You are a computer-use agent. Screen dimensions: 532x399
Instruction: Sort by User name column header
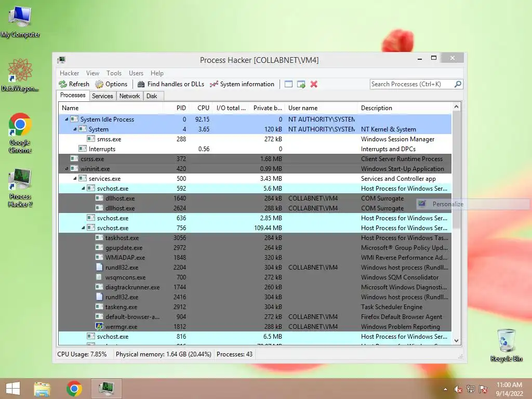coord(321,108)
